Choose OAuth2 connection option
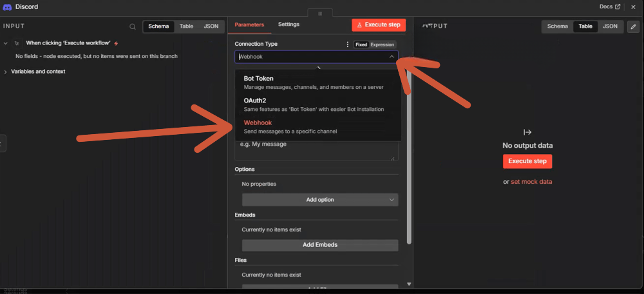Viewport: 644px width, 294px height. pos(318,104)
